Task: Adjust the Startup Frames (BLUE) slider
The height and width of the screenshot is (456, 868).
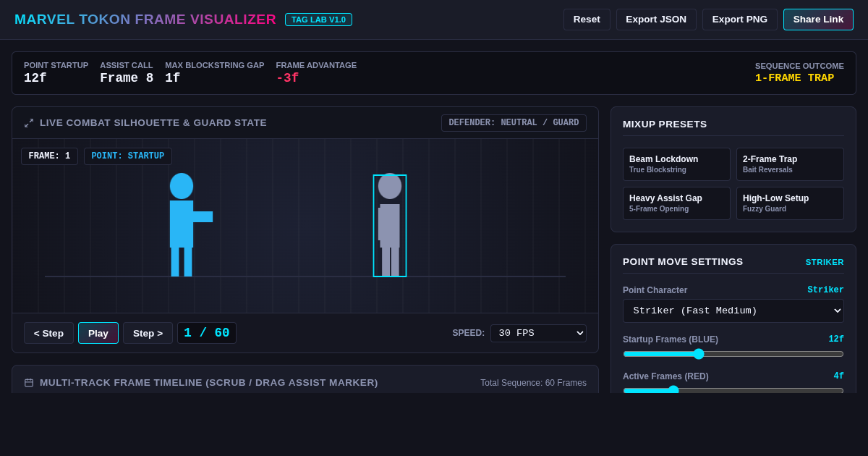Action: (733, 354)
